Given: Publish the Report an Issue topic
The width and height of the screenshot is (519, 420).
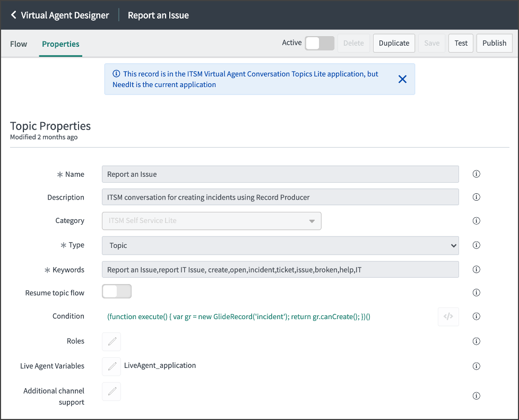Looking at the screenshot, I should pyautogui.click(x=494, y=43).
